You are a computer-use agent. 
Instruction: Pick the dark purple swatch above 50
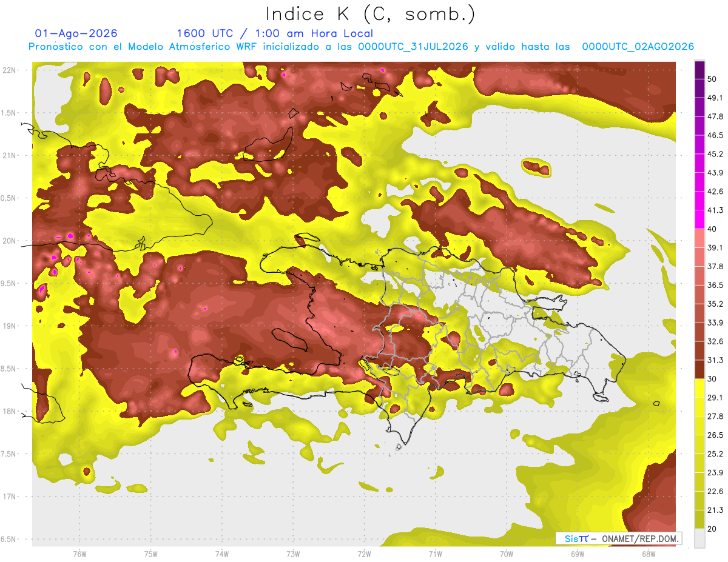pyautogui.click(x=700, y=70)
